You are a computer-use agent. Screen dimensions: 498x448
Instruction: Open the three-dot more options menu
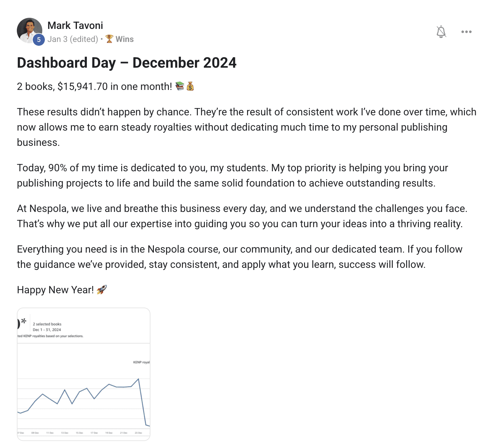[466, 32]
